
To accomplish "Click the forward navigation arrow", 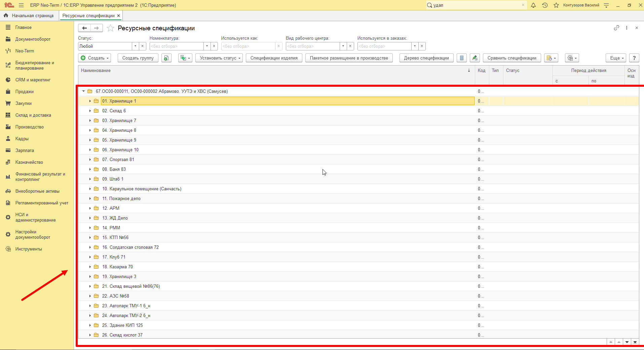I will (97, 28).
